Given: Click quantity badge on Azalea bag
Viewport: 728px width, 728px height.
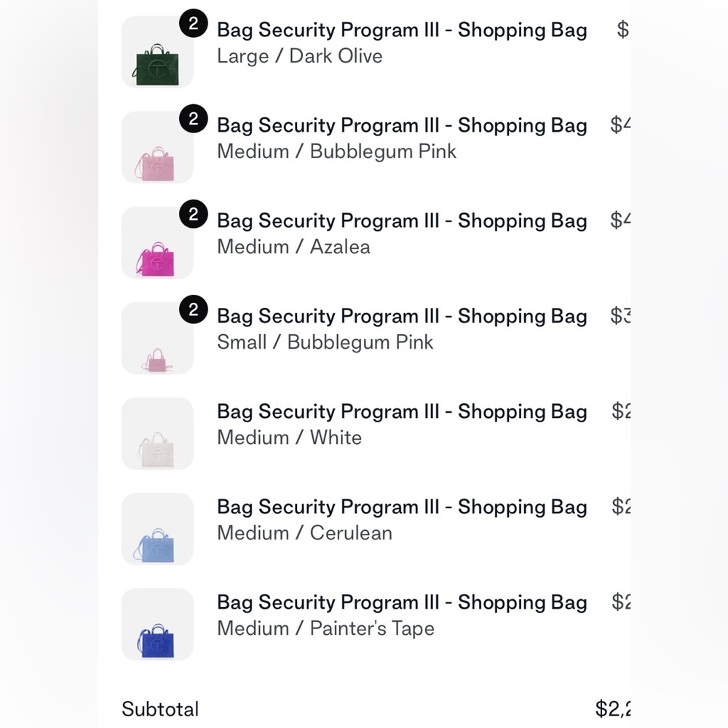Looking at the screenshot, I should (193, 215).
